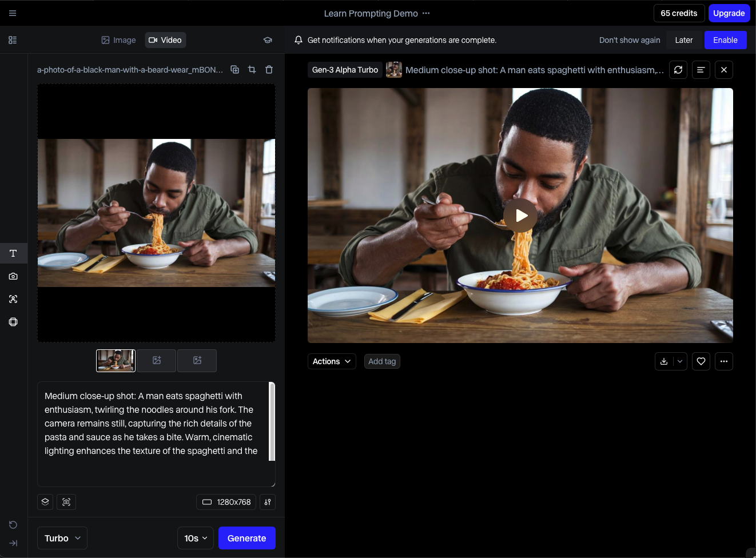Switch to the Image tab
Image resolution: width=756 pixels, height=558 pixels.
[x=118, y=39]
